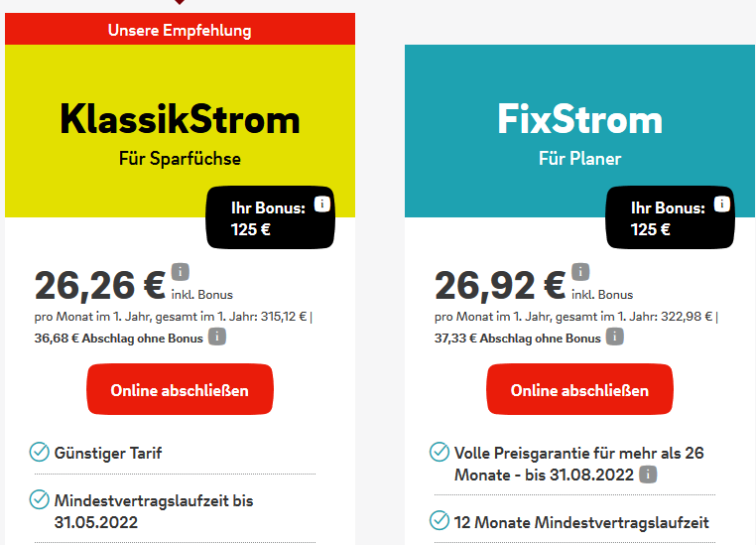The image size is (756, 545).
Task: Click the KlassikStrom Ihr Bonus 125 € badge
Action: click(x=271, y=217)
